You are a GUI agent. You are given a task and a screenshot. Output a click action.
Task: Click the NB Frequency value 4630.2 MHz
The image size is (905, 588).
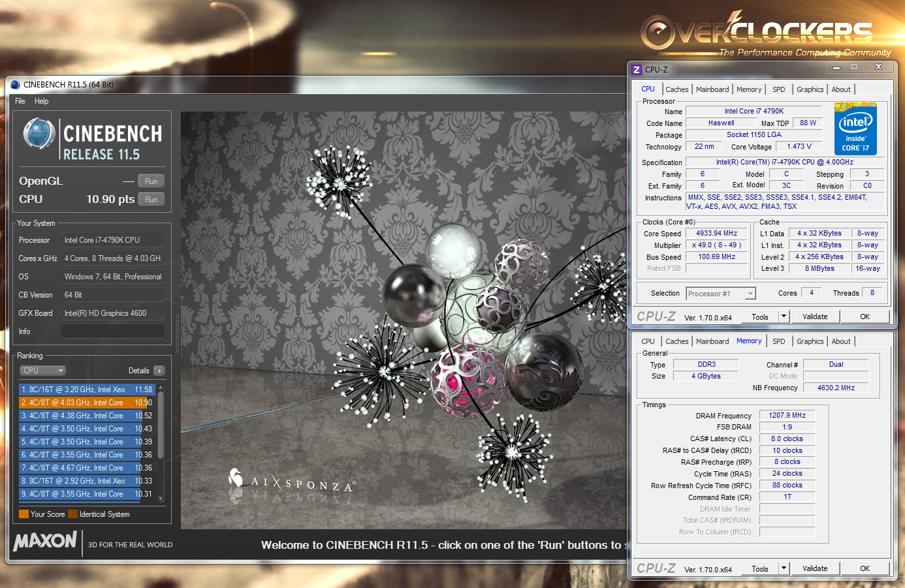(x=836, y=388)
